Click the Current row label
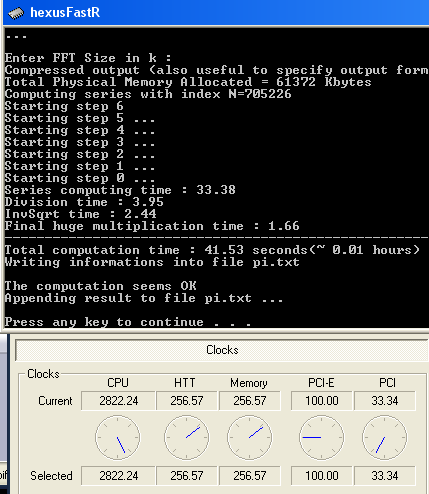The width and height of the screenshot is (429, 494). pos(55,401)
